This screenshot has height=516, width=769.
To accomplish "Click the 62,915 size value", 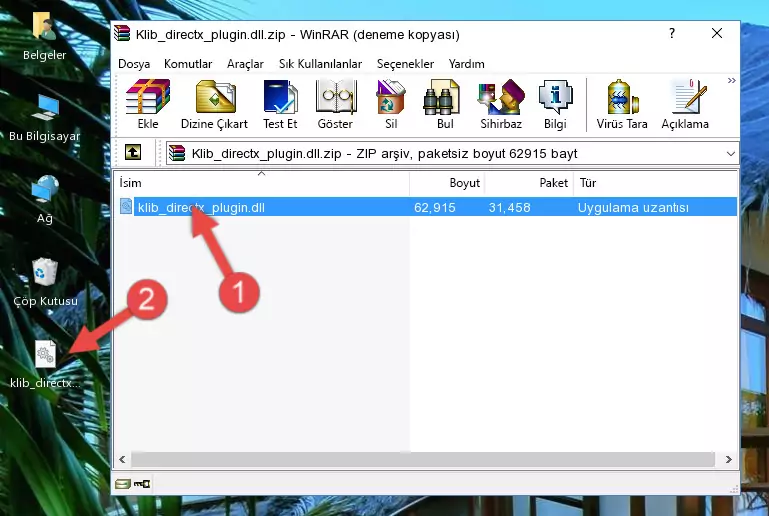I will tap(435, 207).
